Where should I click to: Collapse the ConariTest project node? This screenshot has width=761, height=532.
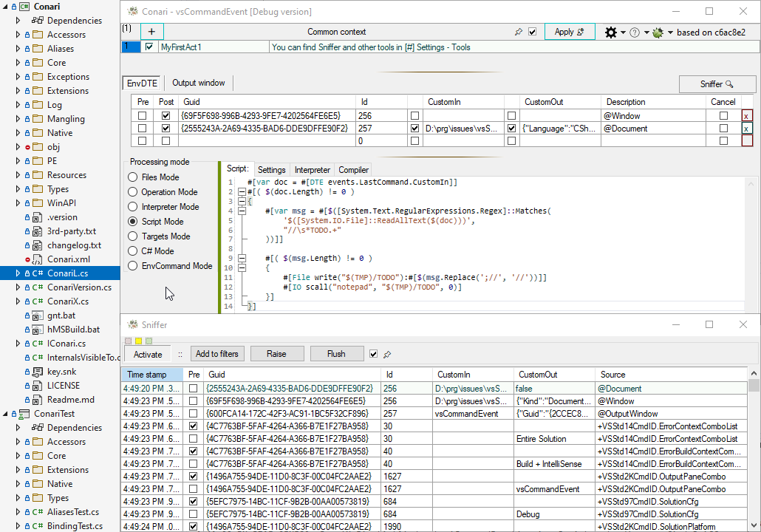click(x=6, y=414)
